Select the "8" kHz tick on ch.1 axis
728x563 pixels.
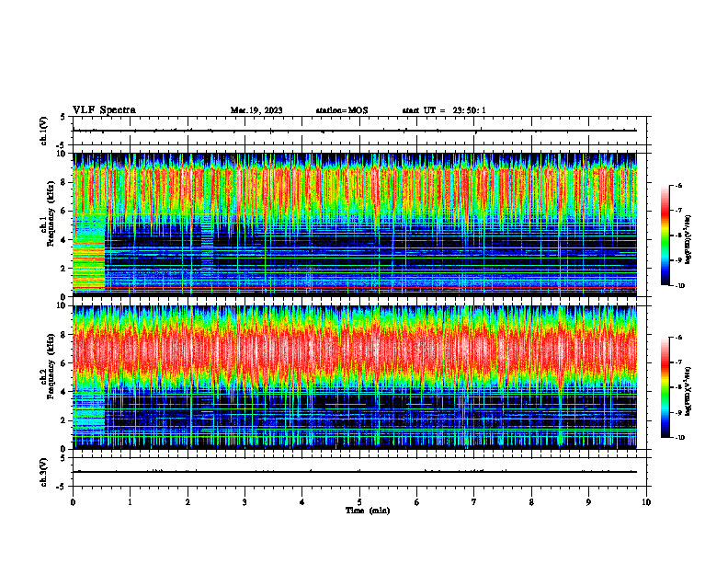point(64,182)
